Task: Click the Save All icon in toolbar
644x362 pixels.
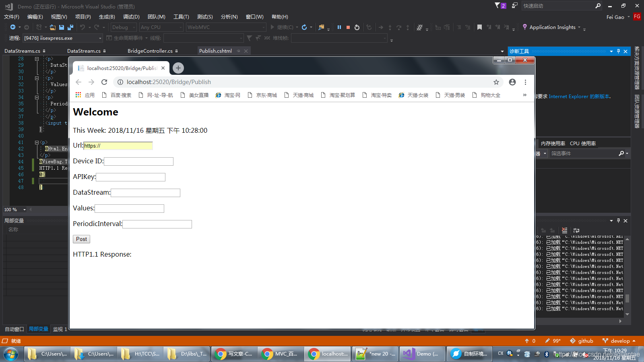Action: [70, 27]
